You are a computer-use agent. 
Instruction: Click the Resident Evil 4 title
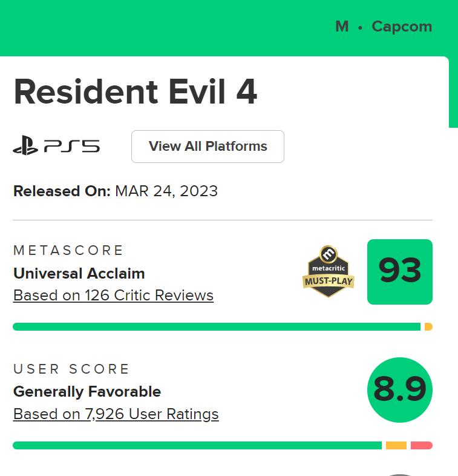pyautogui.click(x=136, y=93)
